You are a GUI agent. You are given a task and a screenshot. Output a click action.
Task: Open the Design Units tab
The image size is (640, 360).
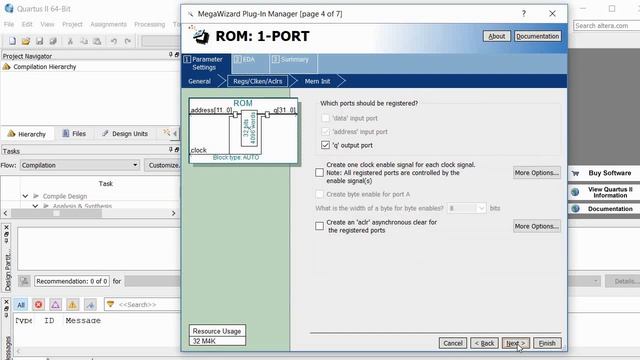(125, 133)
